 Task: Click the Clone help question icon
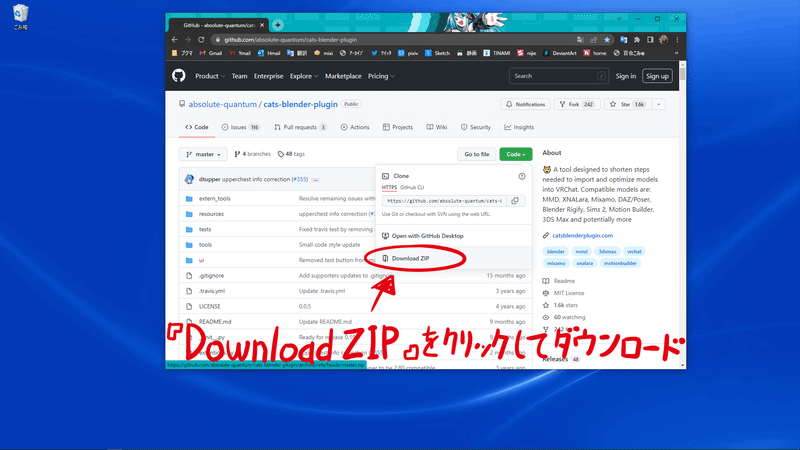[522, 176]
